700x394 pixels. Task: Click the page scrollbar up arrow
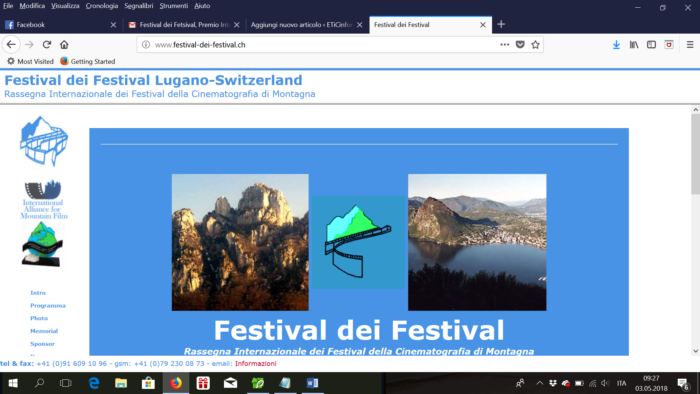coord(696,110)
